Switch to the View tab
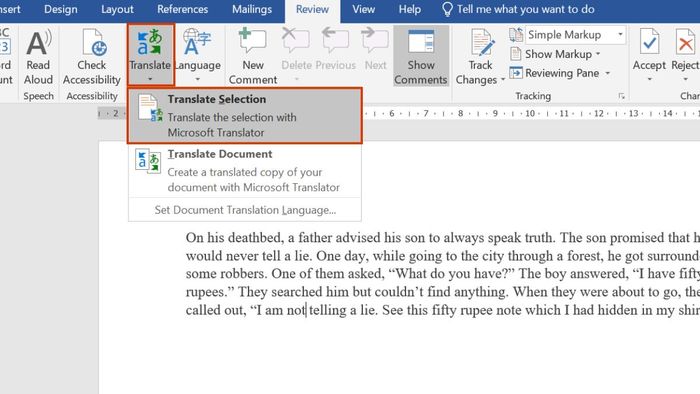The width and height of the screenshot is (700, 394). [x=363, y=9]
